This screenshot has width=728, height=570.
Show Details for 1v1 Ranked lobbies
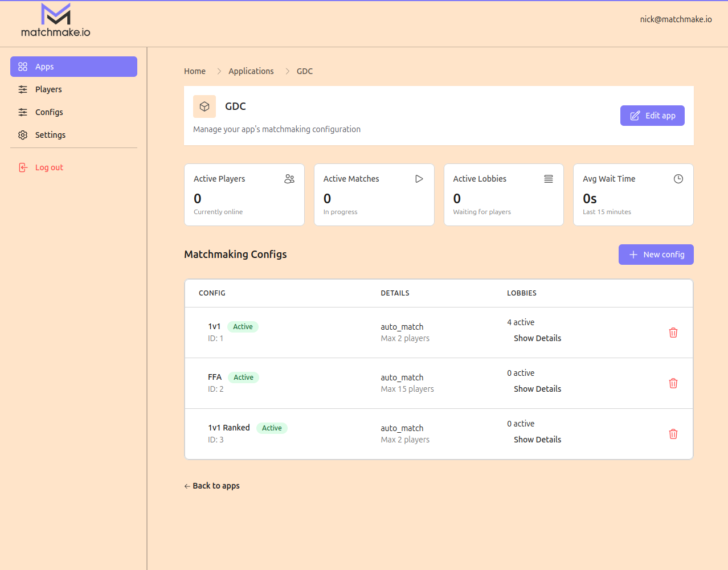pos(537,439)
